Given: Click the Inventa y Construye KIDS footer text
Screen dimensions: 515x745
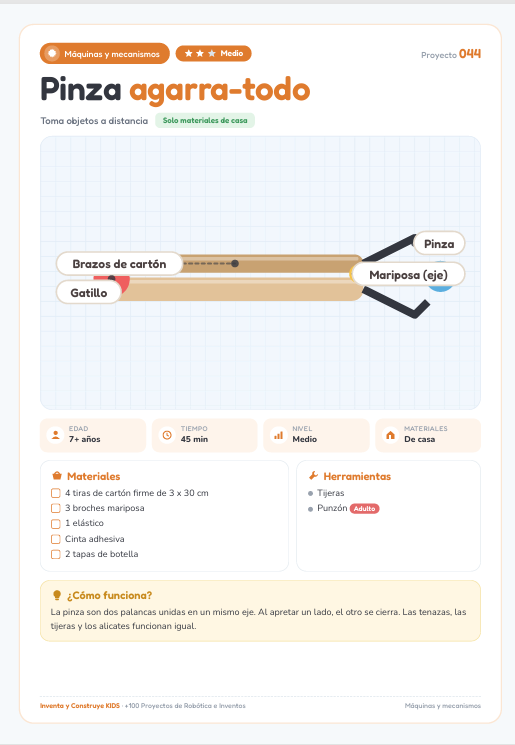Looking at the screenshot, I should click(80, 706).
